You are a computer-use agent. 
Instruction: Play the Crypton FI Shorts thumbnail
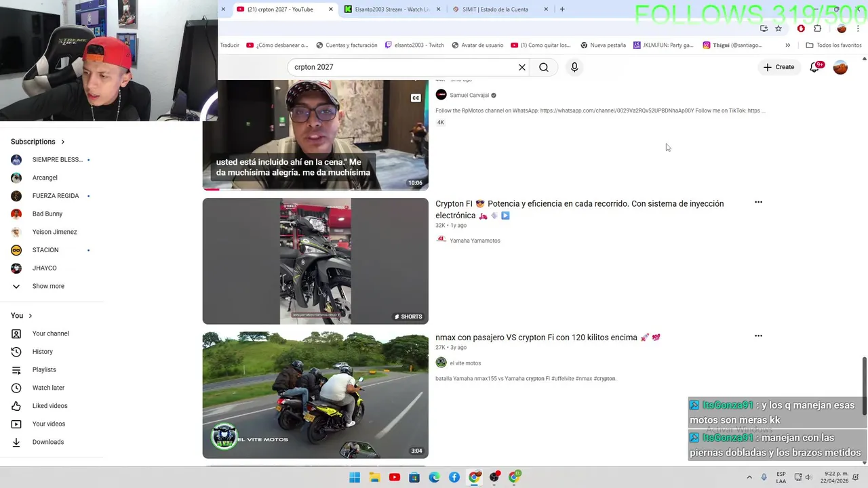point(315,261)
